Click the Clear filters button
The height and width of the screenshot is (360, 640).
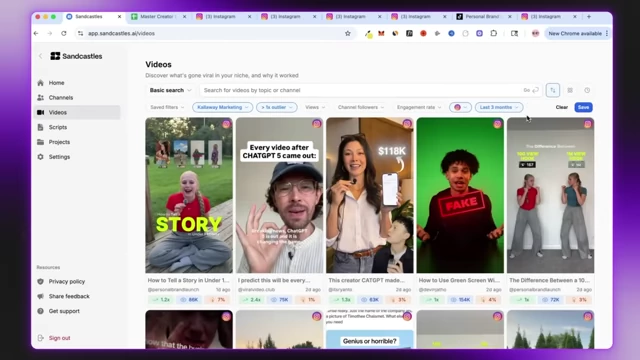[562, 107]
